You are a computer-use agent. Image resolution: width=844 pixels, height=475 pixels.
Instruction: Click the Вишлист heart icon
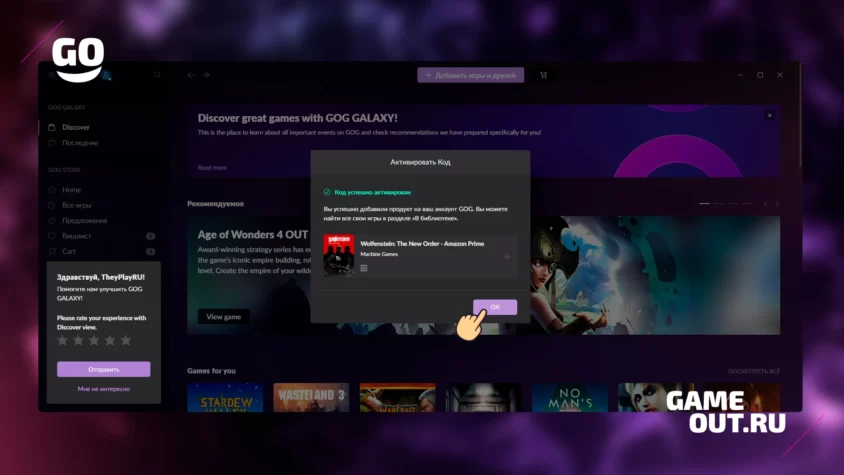[x=52, y=236]
